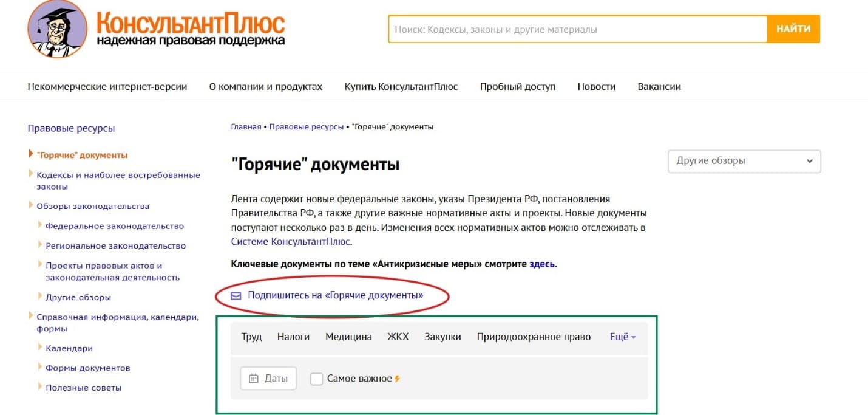The image size is (868, 415).
Task: Select the Природоохранное право tab
Action: [x=534, y=337]
